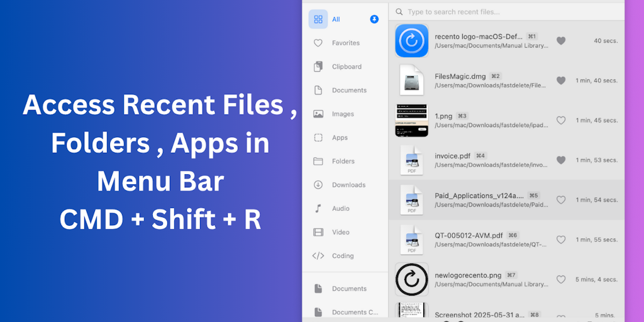Viewport: 644px width, 322px height.
Task: Click the ⌘5 shortcut badge
Action: coord(533,196)
